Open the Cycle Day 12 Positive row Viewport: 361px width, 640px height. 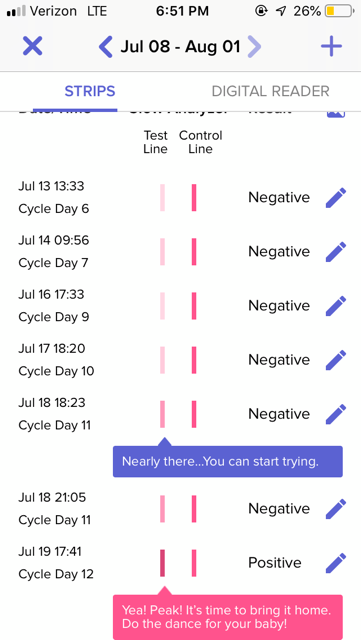pyautogui.click(x=180, y=563)
